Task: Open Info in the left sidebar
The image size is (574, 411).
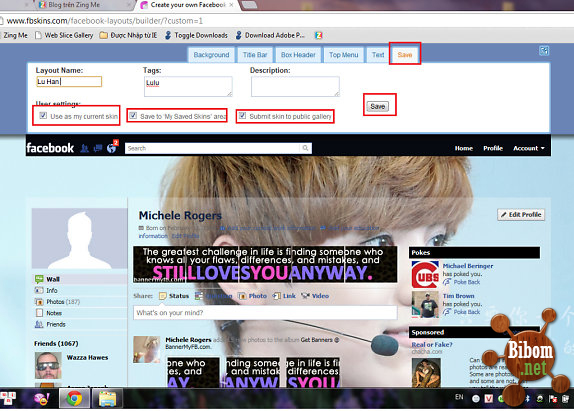Action: 52,290
